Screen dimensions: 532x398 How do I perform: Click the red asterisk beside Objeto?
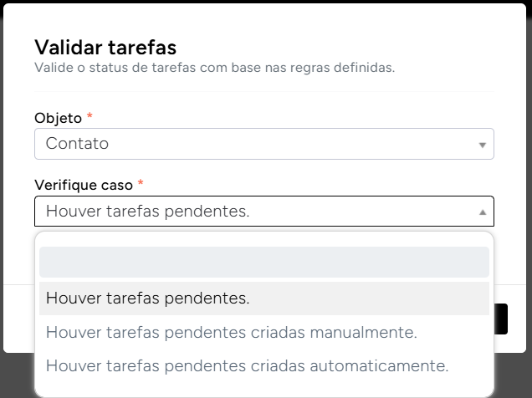tap(90, 115)
